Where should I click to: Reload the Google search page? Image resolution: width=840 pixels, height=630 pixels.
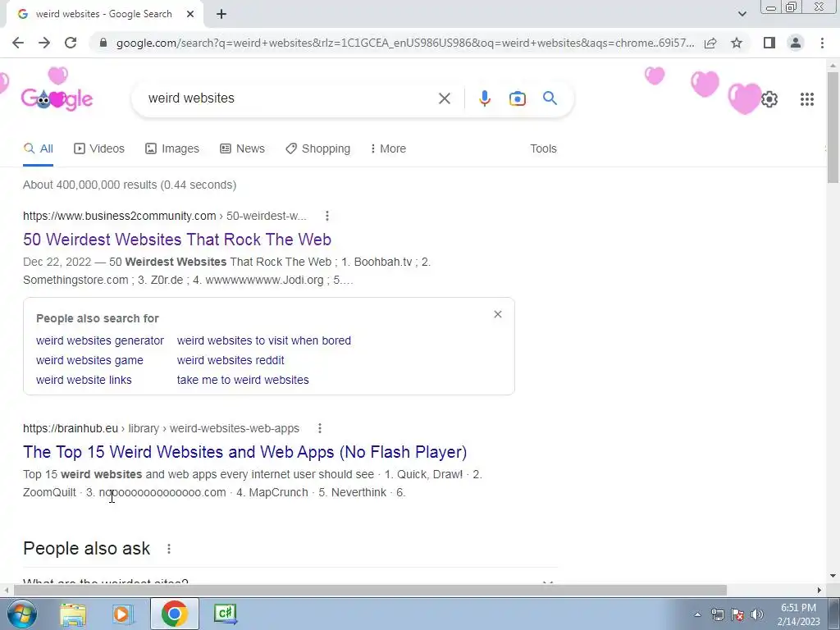[x=71, y=43]
